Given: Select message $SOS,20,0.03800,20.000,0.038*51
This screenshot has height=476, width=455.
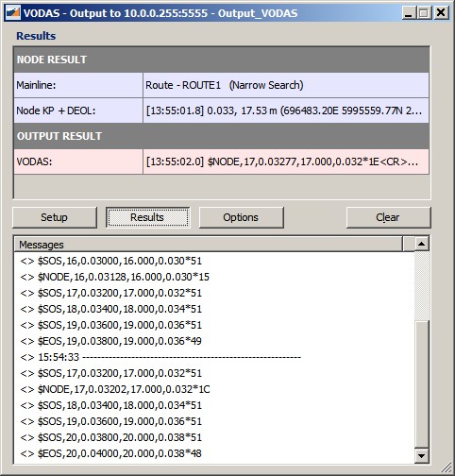Looking at the screenshot, I should 111,437.
